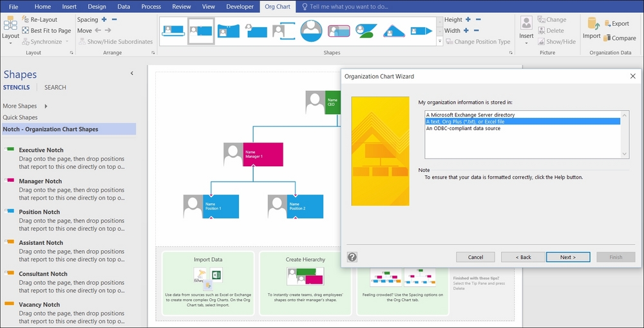Open the File tab

point(14,6)
